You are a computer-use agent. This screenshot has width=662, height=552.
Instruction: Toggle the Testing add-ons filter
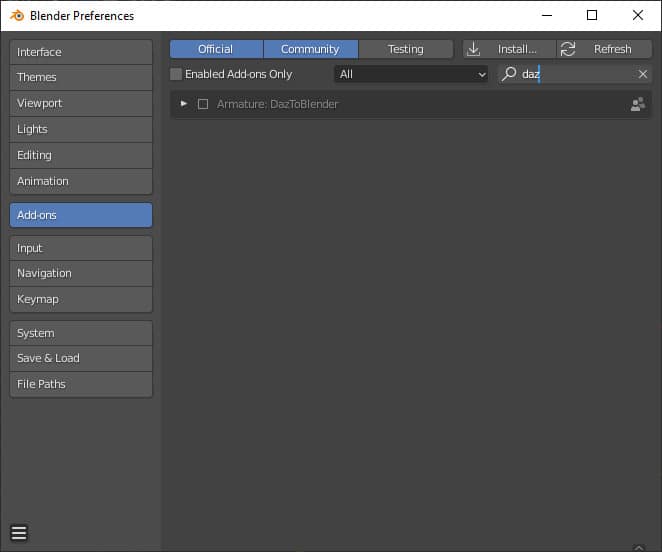click(406, 49)
